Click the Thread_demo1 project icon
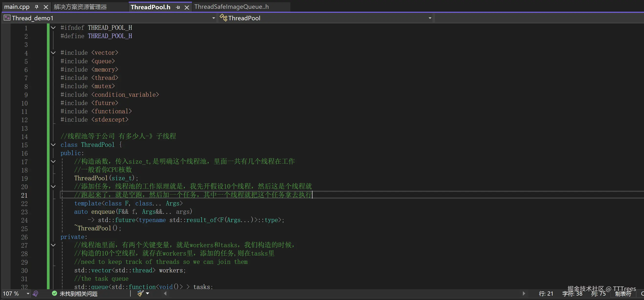The height and width of the screenshot is (300, 644). click(7, 18)
